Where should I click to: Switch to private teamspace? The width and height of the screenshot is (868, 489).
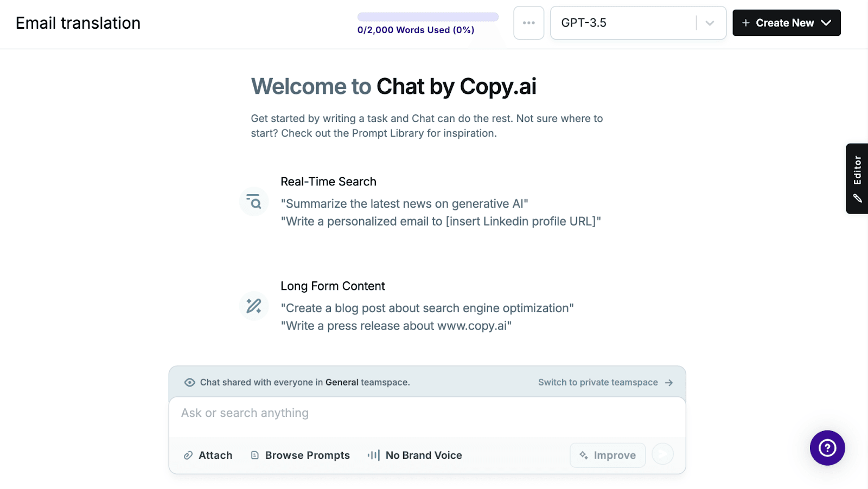(605, 382)
